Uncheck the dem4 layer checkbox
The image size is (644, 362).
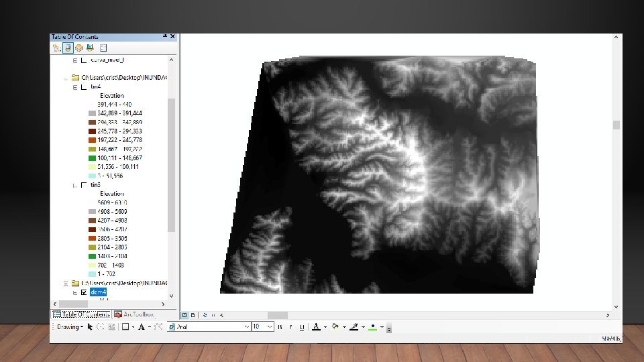pyautogui.click(x=84, y=292)
